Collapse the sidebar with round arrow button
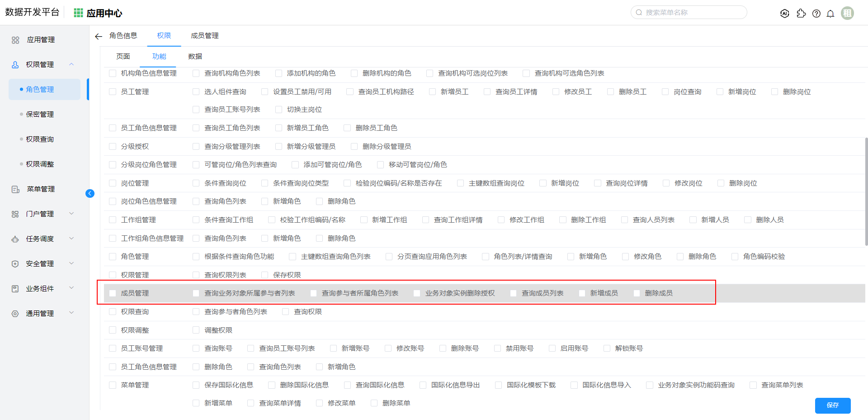This screenshot has width=868, height=420. pyautogui.click(x=90, y=194)
